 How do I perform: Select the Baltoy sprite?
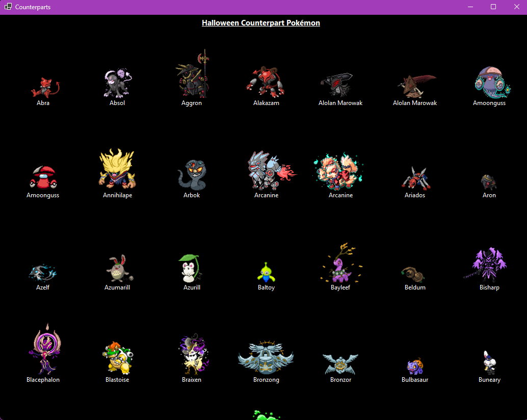pyautogui.click(x=266, y=272)
